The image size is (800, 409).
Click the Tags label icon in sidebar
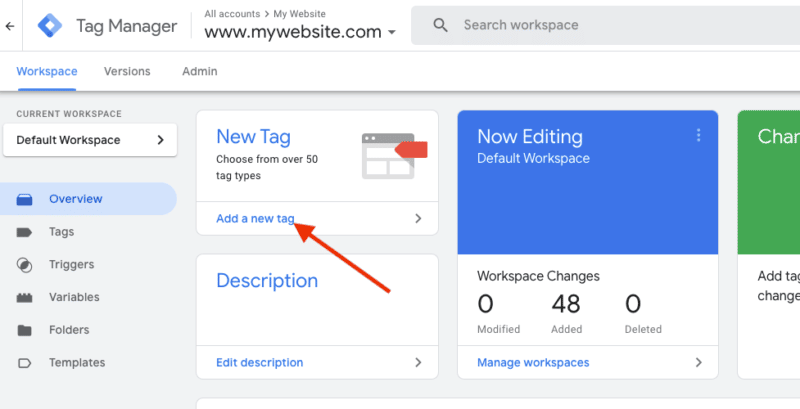click(x=24, y=233)
